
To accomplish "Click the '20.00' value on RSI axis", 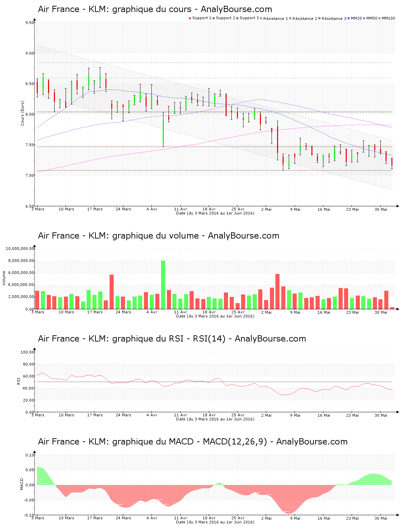I will tap(28, 400).
